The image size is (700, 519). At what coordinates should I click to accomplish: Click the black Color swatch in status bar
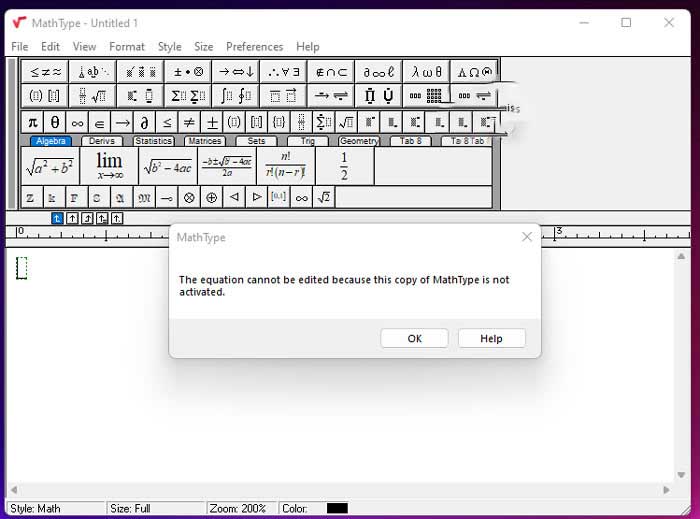[x=337, y=508]
